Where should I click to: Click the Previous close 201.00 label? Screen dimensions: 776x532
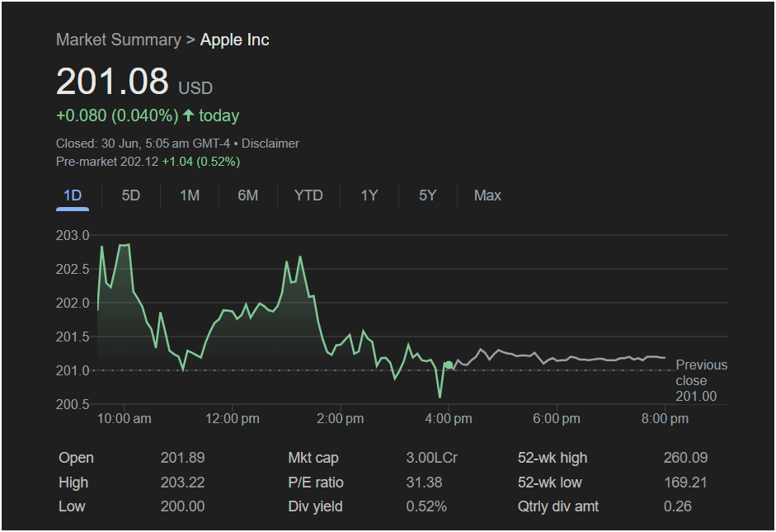[x=701, y=380]
